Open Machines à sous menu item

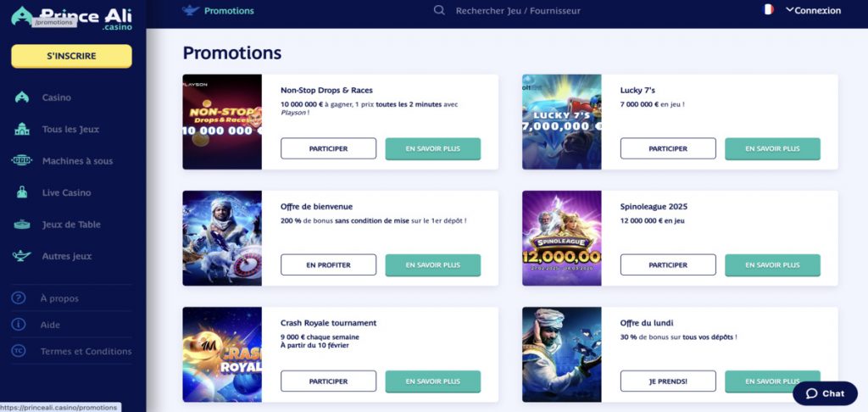pos(77,161)
